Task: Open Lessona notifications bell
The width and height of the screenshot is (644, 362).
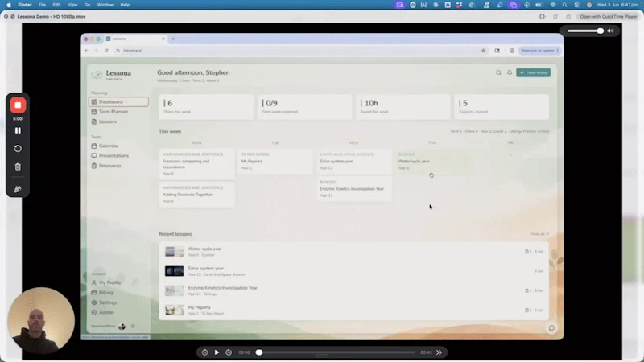Action: [510, 72]
